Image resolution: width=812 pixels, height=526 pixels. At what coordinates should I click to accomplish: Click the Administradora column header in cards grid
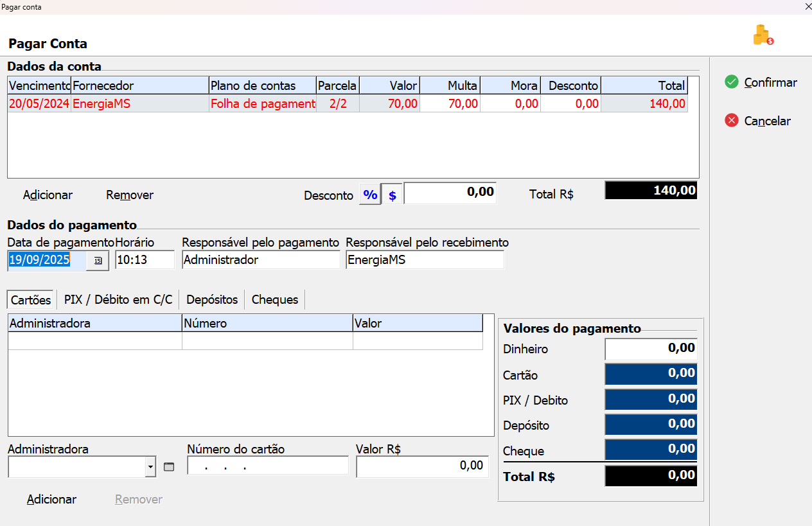[95, 323]
